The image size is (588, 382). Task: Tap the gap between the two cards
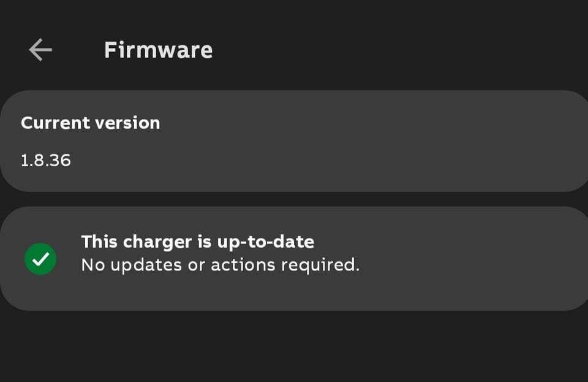[294, 199]
